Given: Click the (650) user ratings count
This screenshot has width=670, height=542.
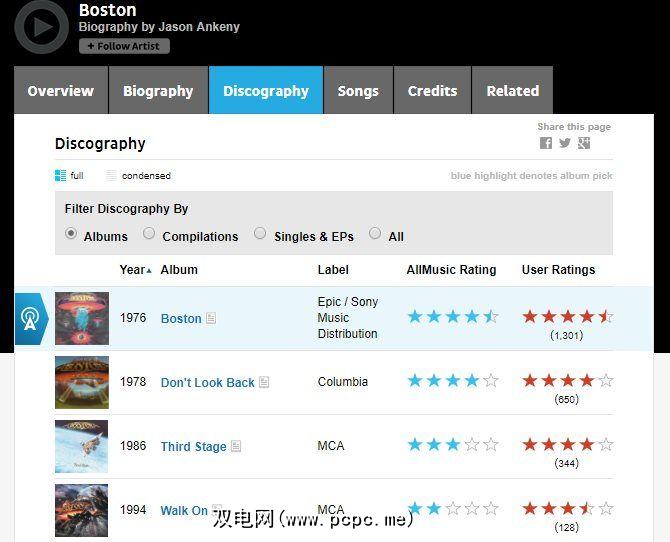Looking at the screenshot, I should tap(567, 399).
